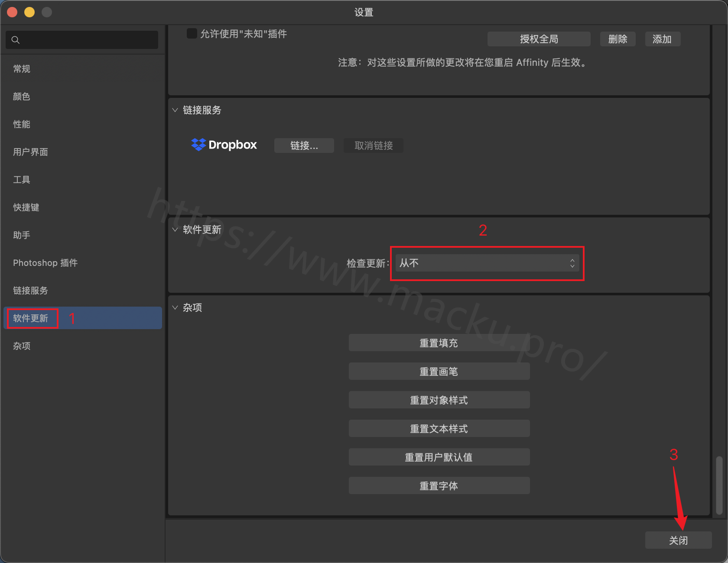Click the 重置用户默认值 button
Viewport: 728px width, 563px height.
click(439, 457)
